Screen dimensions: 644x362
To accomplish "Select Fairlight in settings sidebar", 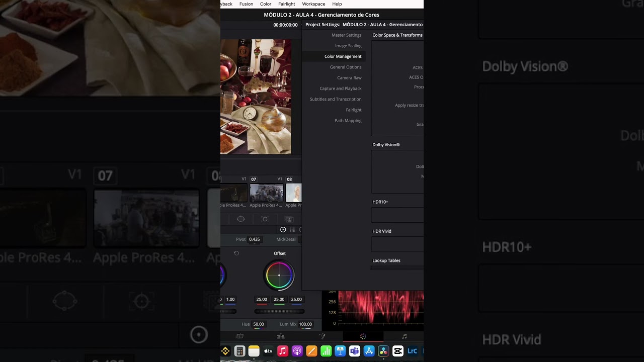I will click(x=354, y=110).
